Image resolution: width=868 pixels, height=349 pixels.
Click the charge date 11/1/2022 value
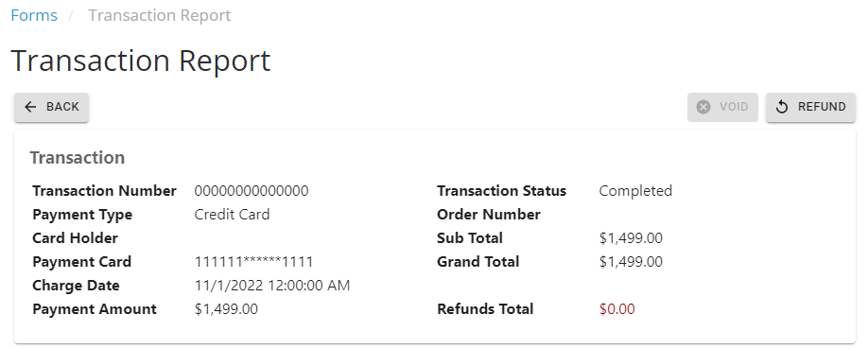(x=272, y=286)
